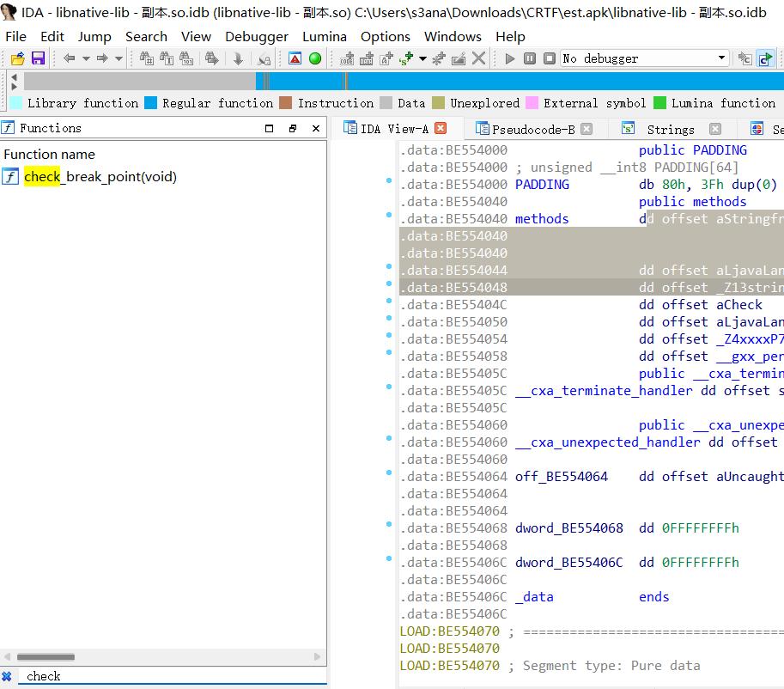The image size is (784, 689).
Task: Open the debugger selection dropdown
Action: pos(721,58)
